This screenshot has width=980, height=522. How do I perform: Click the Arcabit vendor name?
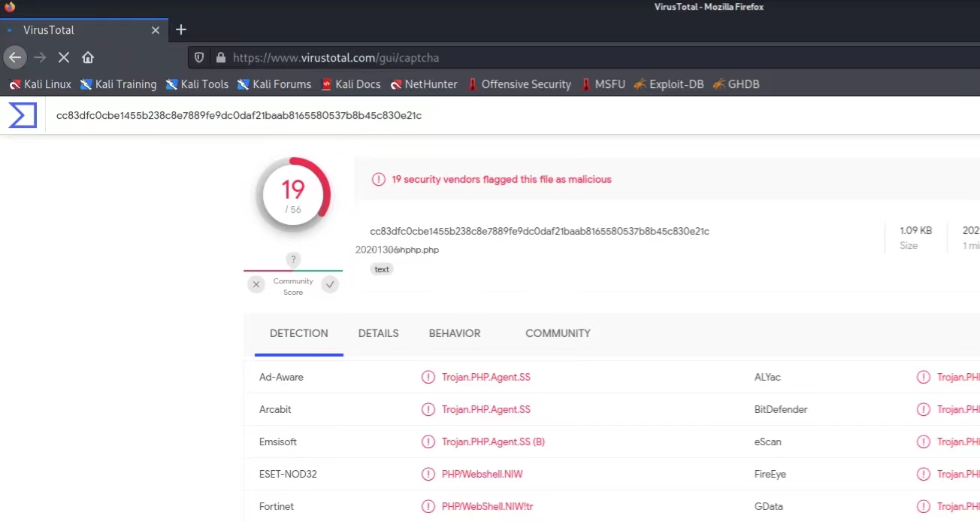[x=275, y=409]
